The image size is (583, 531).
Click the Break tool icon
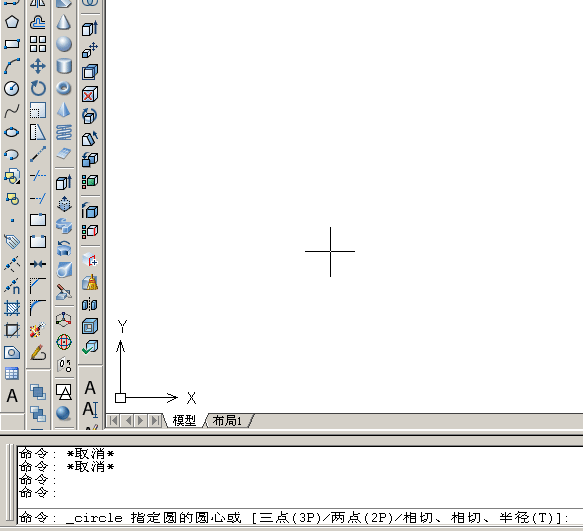38,242
